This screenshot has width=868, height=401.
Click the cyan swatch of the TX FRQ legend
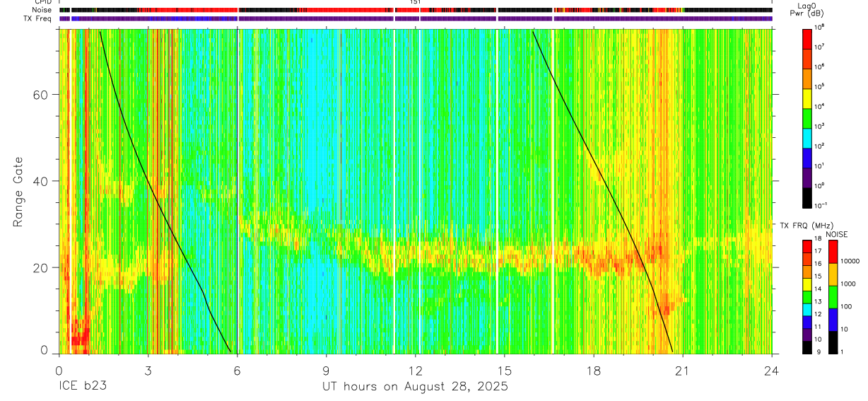(x=807, y=310)
